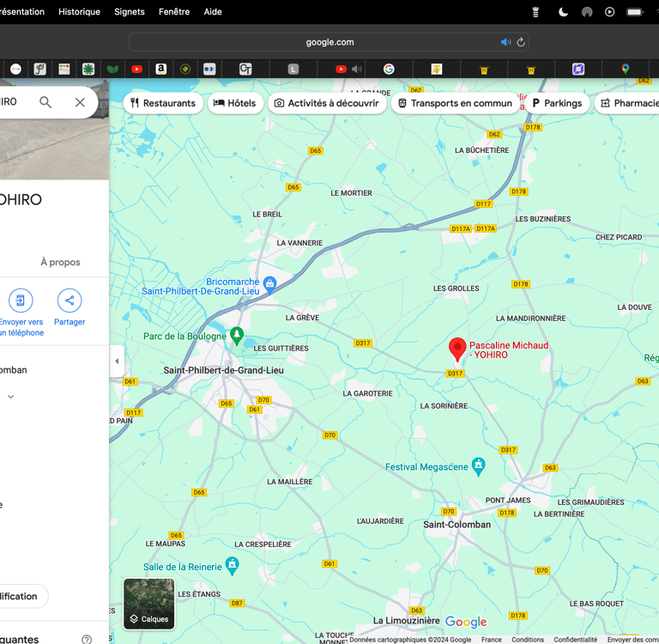Viewport: 659px width, 644px height.
Task: Mute the playing YouTube tab's speaker icon
Action: (356, 69)
